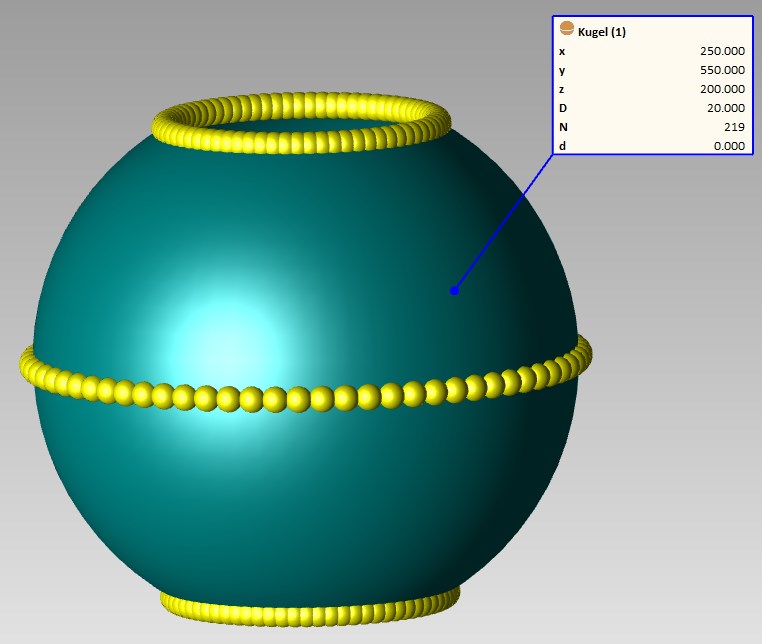Click the blue anchor point on the sphere
The width and height of the screenshot is (762, 644).
(x=454, y=291)
